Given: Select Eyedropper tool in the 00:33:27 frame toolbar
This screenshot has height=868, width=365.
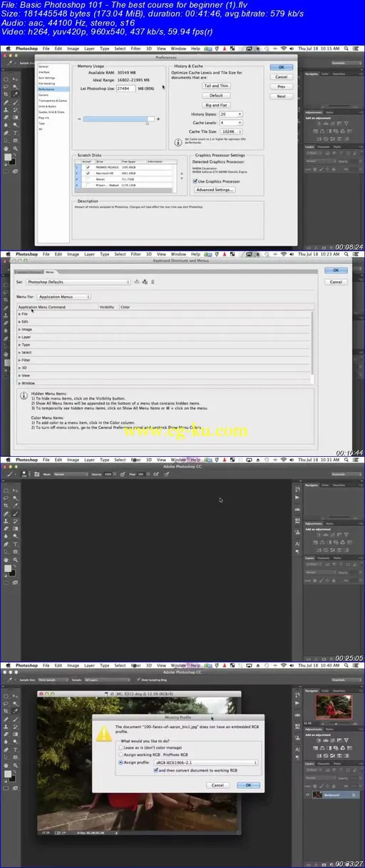Looking at the screenshot, I should click(x=15, y=711).
